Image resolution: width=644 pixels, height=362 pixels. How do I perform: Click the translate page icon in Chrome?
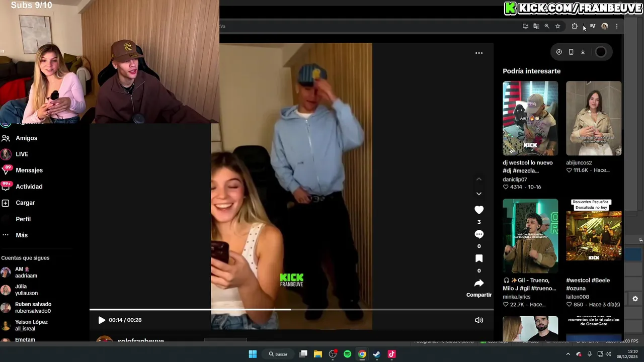click(536, 26)
